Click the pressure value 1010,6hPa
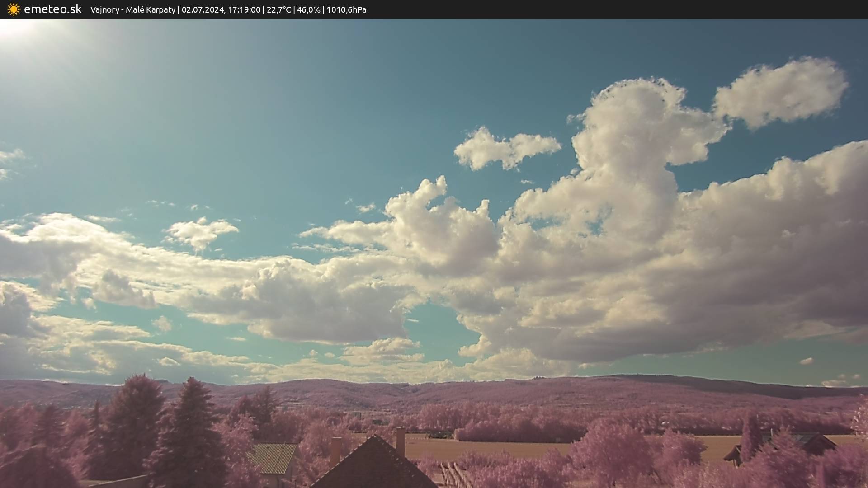 pos(346,9)
